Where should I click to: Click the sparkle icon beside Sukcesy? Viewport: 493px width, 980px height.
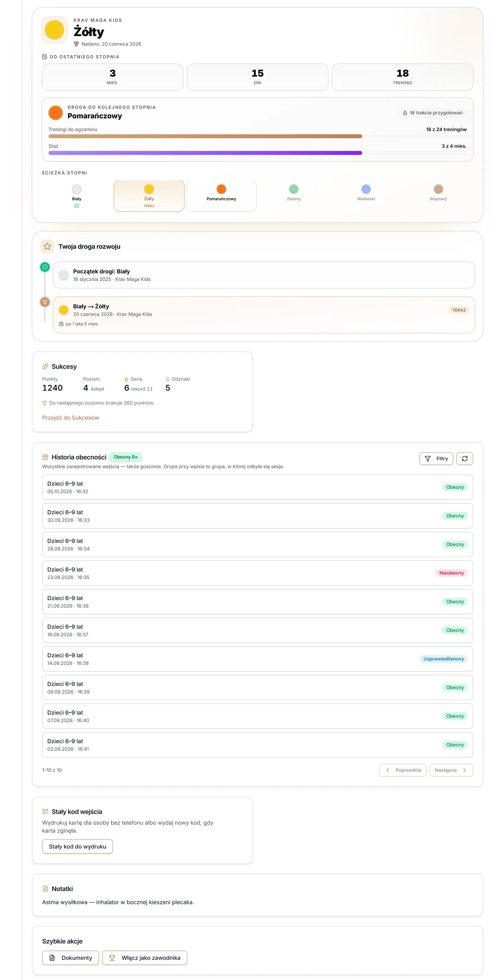point(45,366)
